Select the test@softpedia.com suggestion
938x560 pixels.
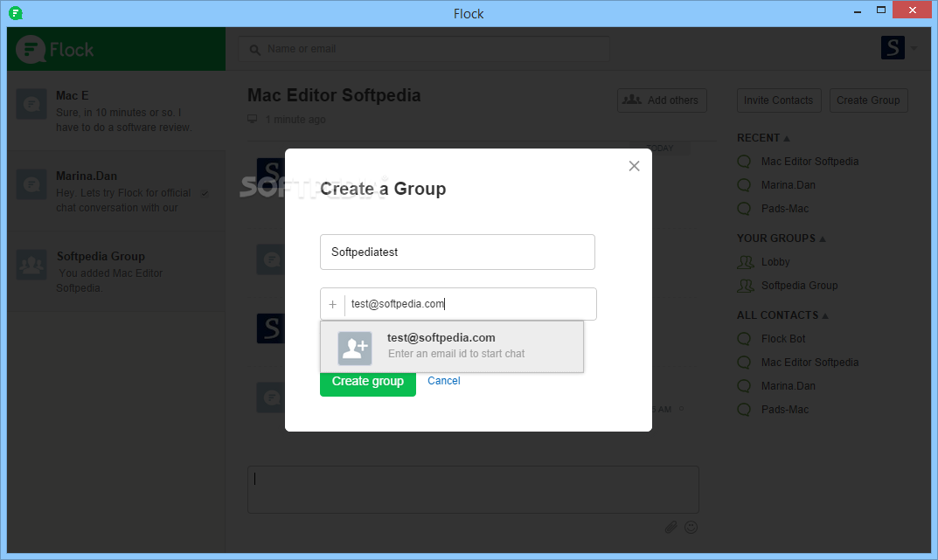tap(452, 347)
